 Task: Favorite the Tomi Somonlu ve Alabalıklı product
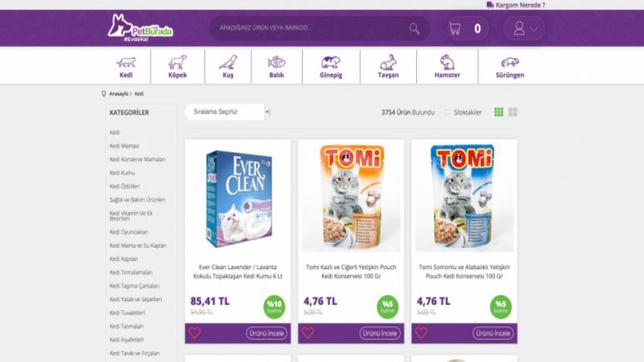pyautogui.click(x=421, y=333)
